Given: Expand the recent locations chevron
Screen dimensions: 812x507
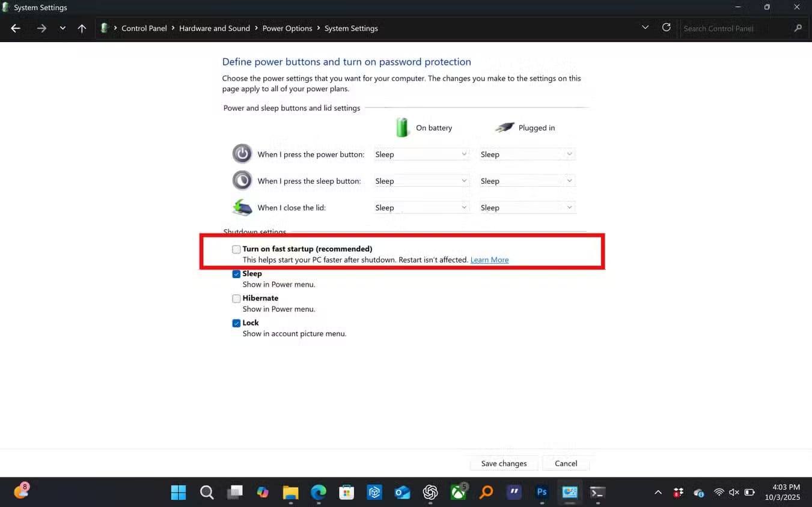Looking at the screenshot, I should point(63,28).
